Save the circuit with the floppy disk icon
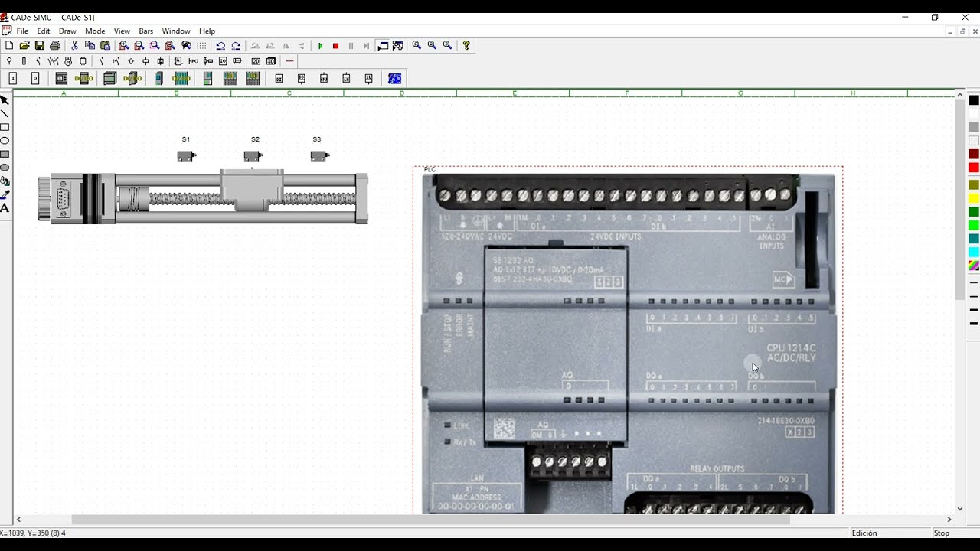 pyautogui.click(x=40, y=46)
